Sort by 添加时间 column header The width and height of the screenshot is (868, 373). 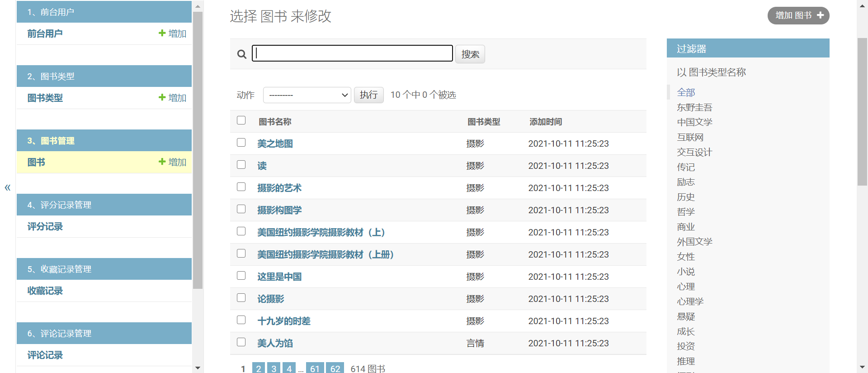[x=546, y=122]
